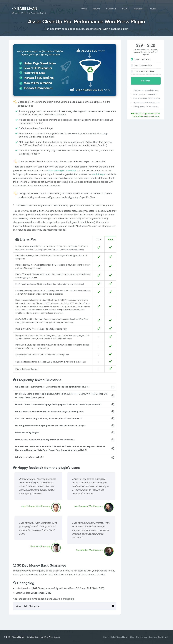Expand the View / Hide Changelog panel
Screen dimensions: 173x644
coord(64,606)
